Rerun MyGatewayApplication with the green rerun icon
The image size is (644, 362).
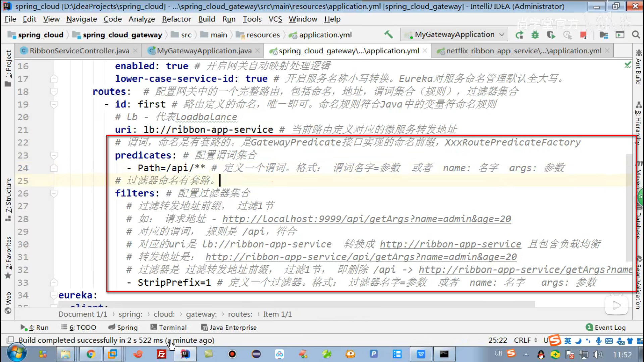tap(519, 35)
